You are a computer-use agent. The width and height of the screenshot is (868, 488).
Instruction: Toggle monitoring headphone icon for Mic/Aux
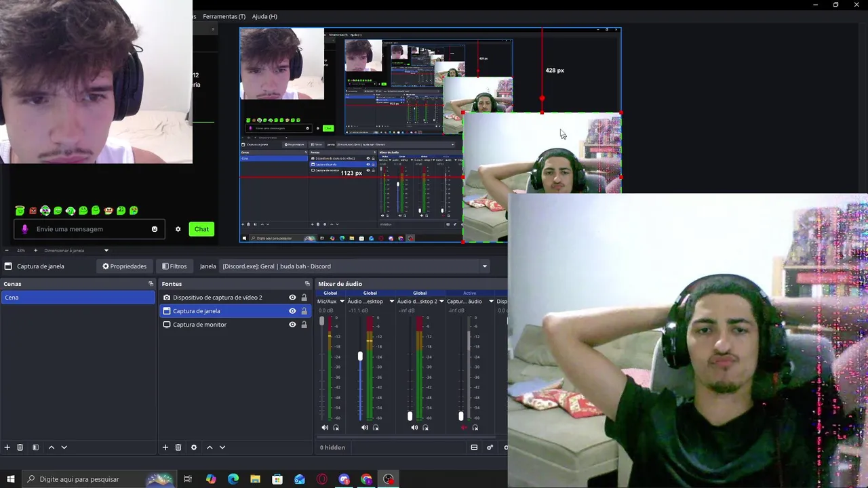[x=336, y=428]
